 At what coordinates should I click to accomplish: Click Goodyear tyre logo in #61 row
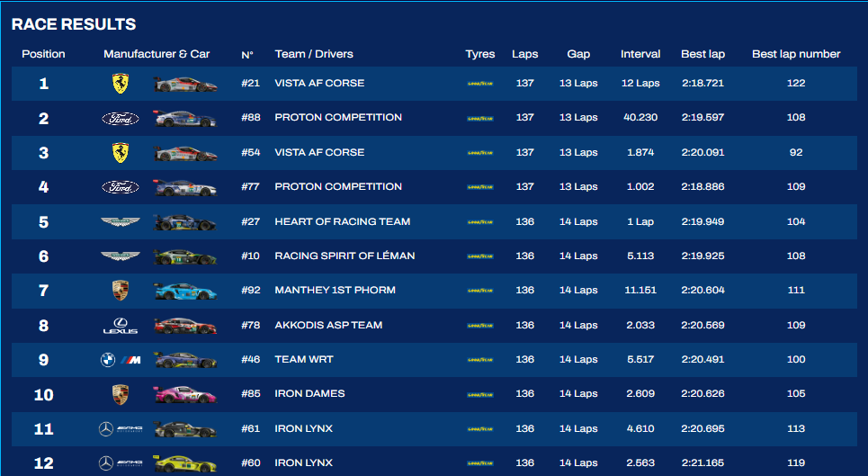click(480, 429)
